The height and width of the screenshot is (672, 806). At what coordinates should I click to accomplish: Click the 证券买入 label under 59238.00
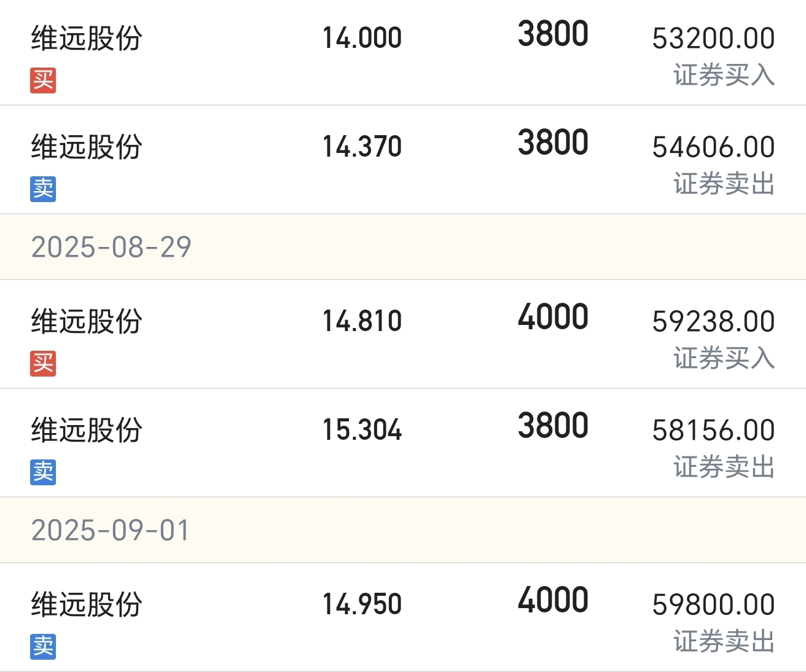point(724,359)
